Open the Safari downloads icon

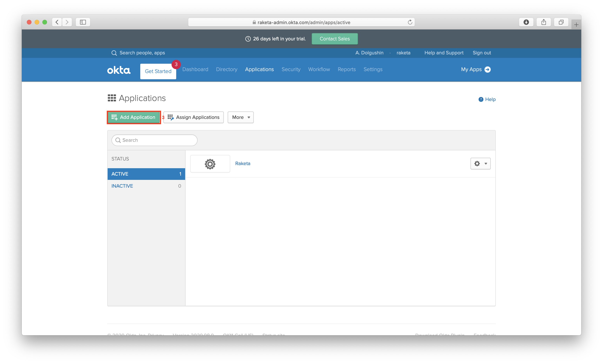click(x=526, y=22)
